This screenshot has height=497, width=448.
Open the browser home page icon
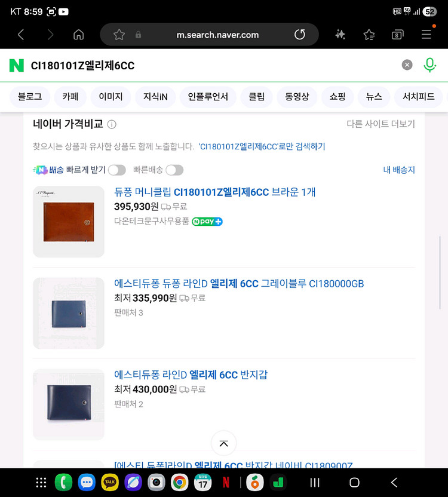(x=79, y=35)
